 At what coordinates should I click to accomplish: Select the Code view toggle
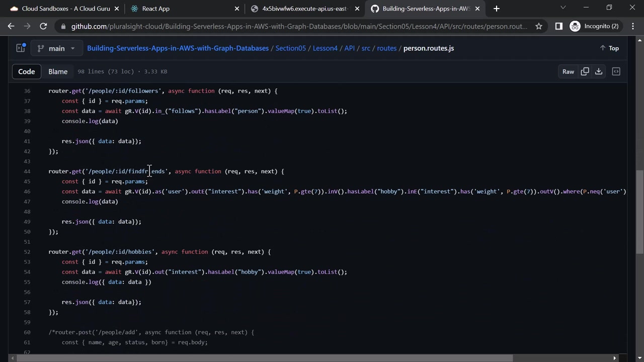point(27,71)
